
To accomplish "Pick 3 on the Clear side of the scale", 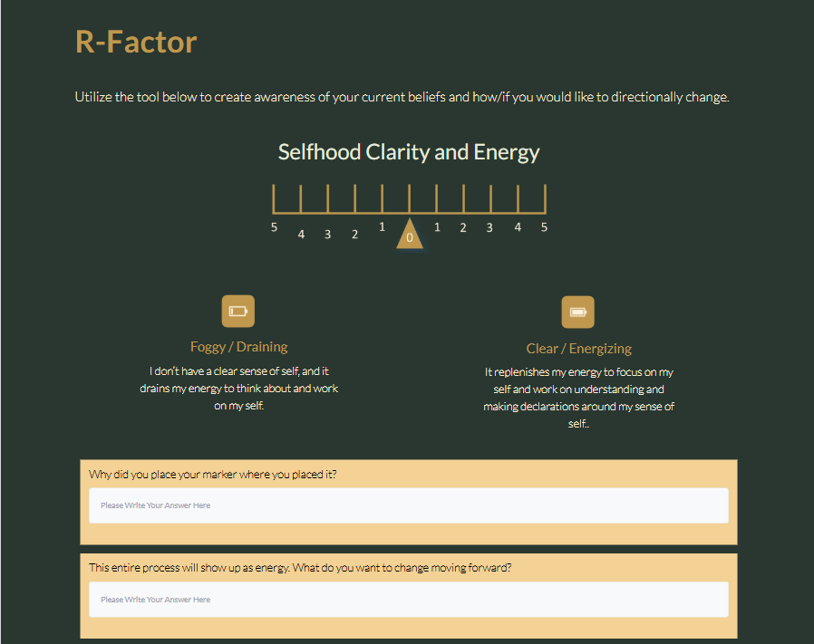I will [x=489, y=227].
